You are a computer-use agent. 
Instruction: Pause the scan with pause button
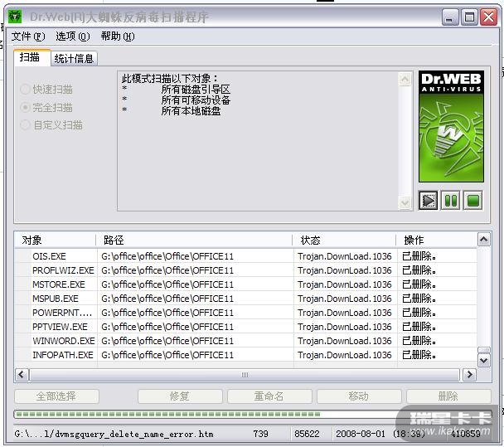pos(450,201)
